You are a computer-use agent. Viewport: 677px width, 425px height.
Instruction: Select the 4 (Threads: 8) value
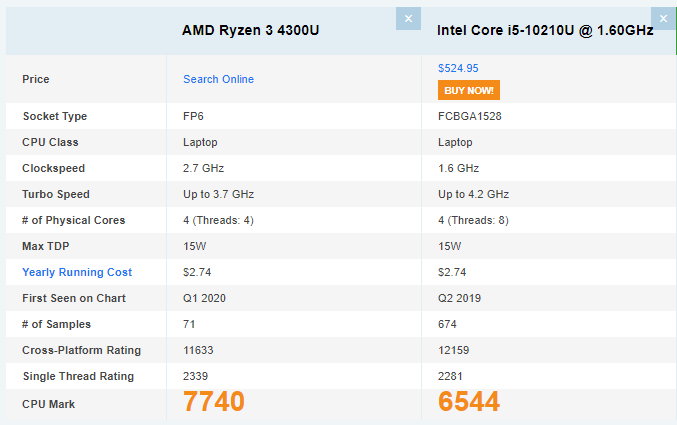coord(473,220)
